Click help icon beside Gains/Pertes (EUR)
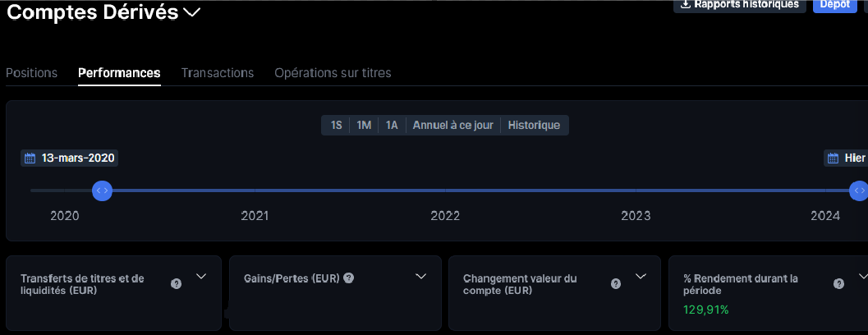 pos(349,278)
